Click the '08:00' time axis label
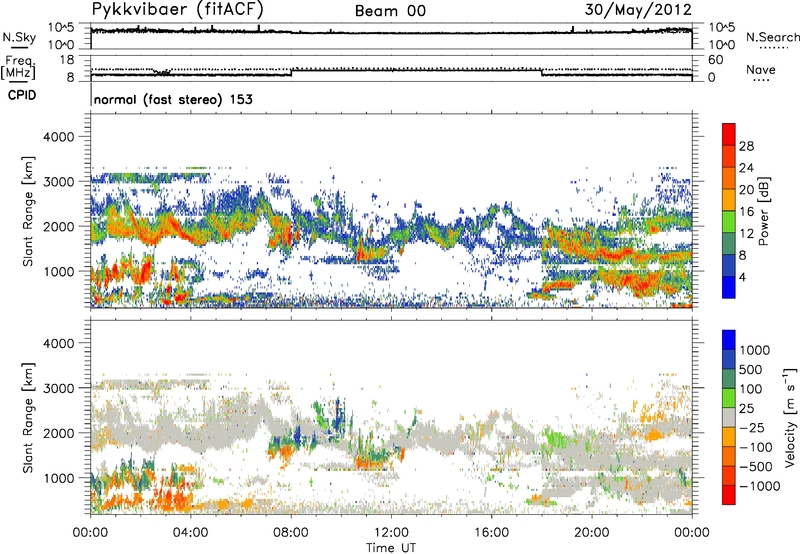This screenshot has width=800, height=554. click(x=291, y=533)
